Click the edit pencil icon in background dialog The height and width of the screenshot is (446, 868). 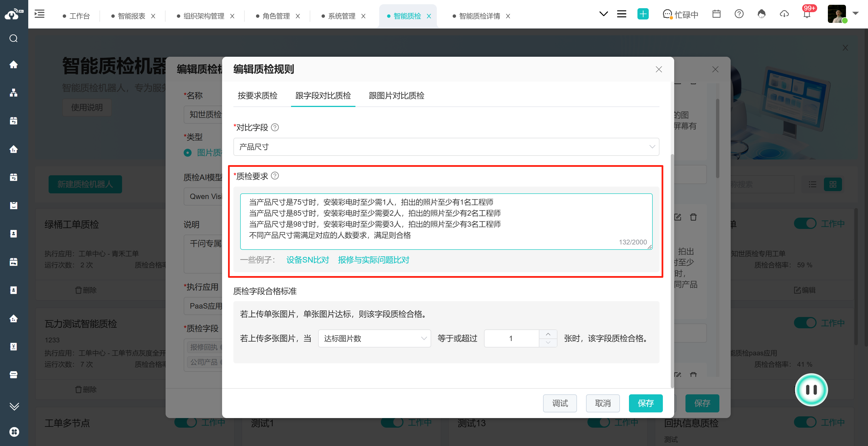point(678,217)
